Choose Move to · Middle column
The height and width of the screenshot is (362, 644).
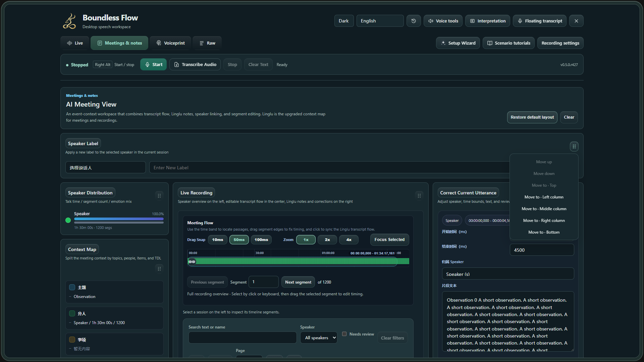pyautogui.click(x=544, y=209)
